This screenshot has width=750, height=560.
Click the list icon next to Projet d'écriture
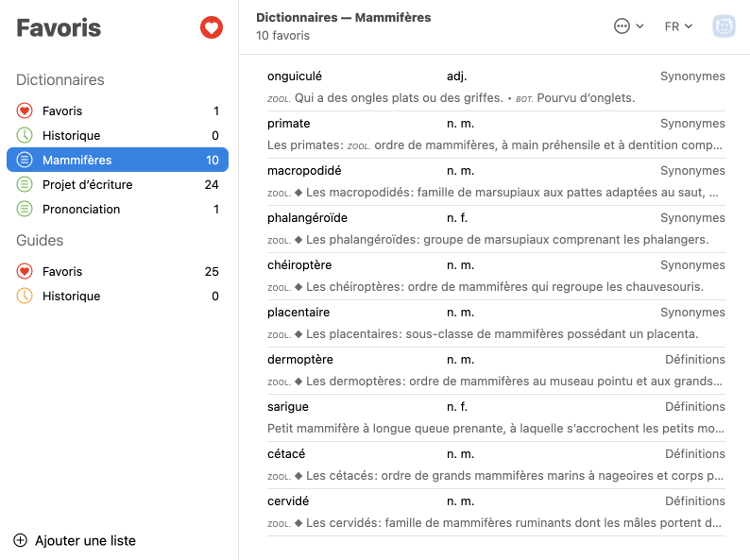point(25,185)
